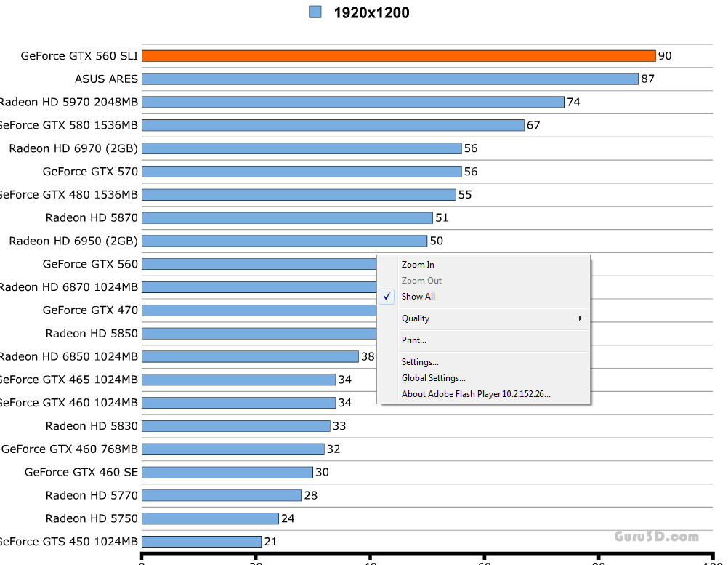
Task: Click the 1920x1200 legend label
Action: pos(371,12)
